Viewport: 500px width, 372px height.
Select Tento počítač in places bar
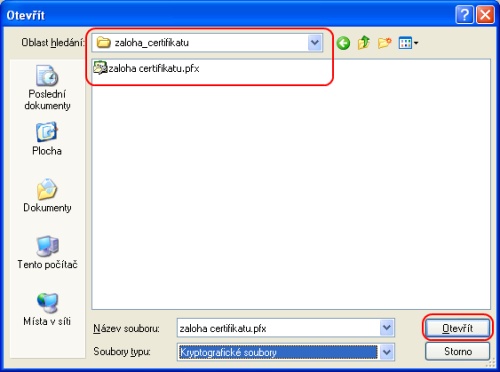47,253
